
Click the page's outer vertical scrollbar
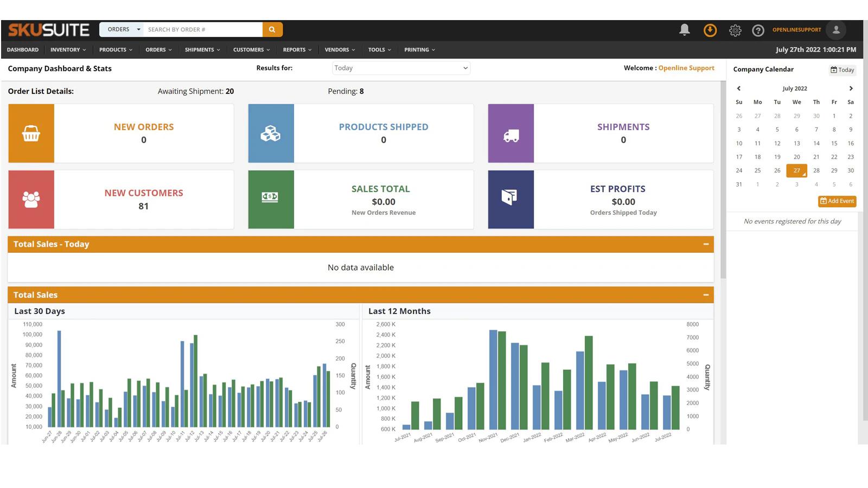tap(865, 221)
